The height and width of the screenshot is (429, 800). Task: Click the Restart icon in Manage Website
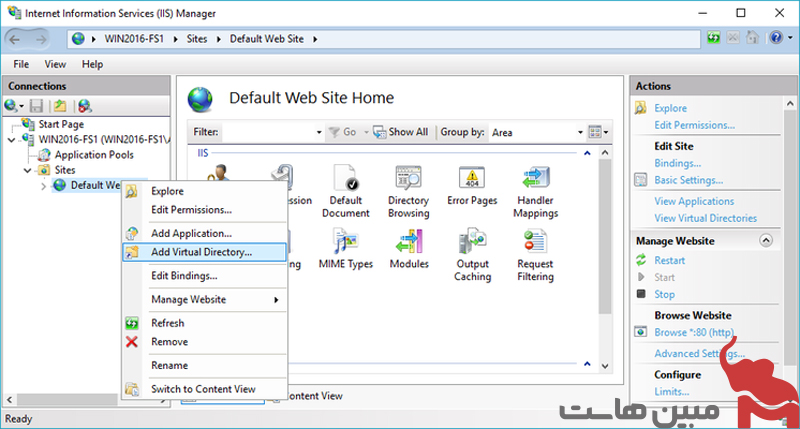click(x=641, y=260)
